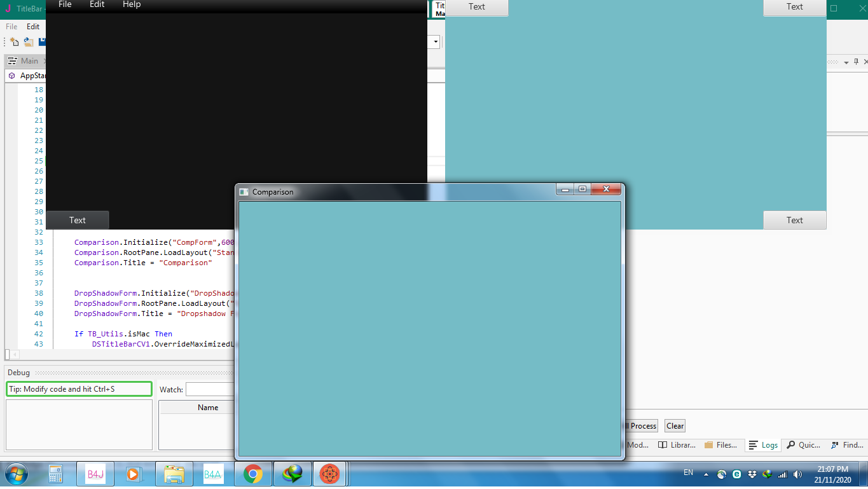Click the Watch input field in Debug panel

coord(210,389)
